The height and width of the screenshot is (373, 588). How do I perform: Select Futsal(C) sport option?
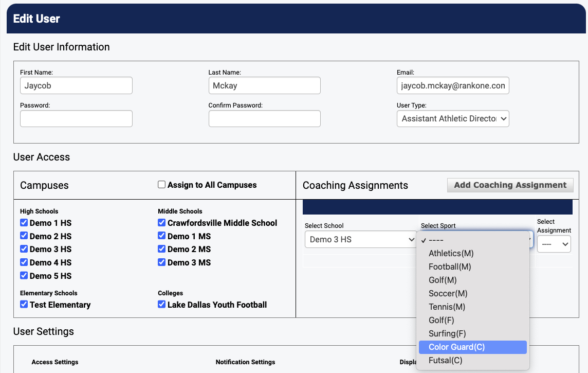(x=472, y=360)
